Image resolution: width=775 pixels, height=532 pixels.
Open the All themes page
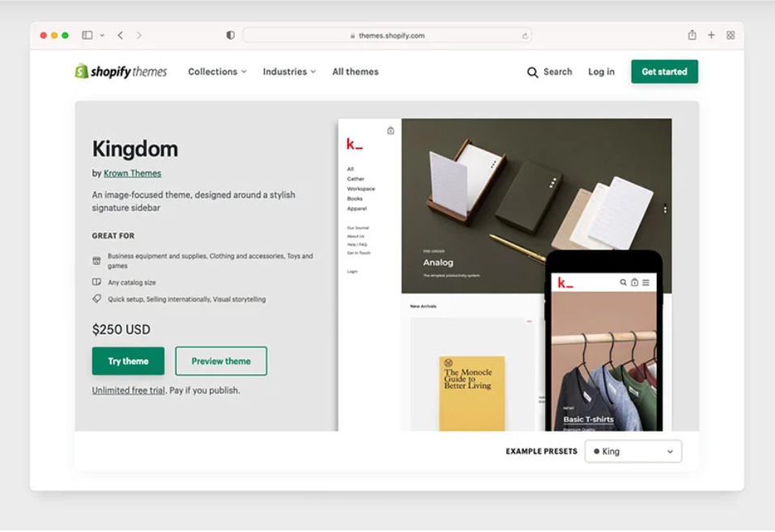[x=356, y=72]
